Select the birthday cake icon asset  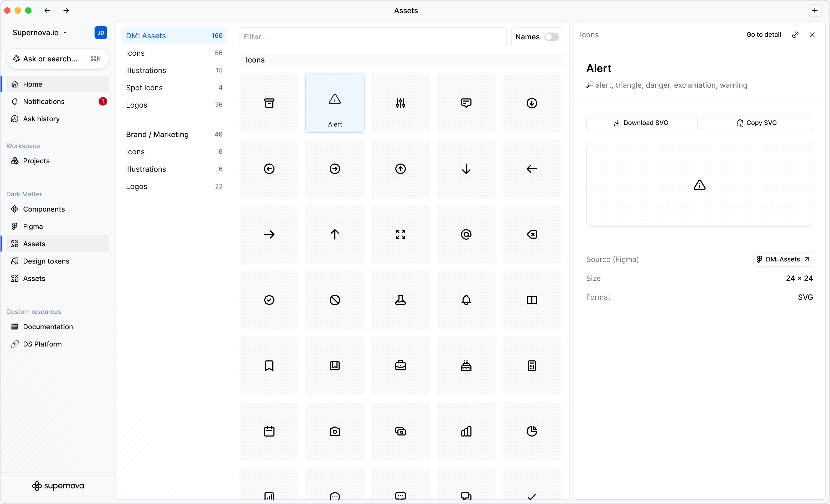tap(466, 366)
